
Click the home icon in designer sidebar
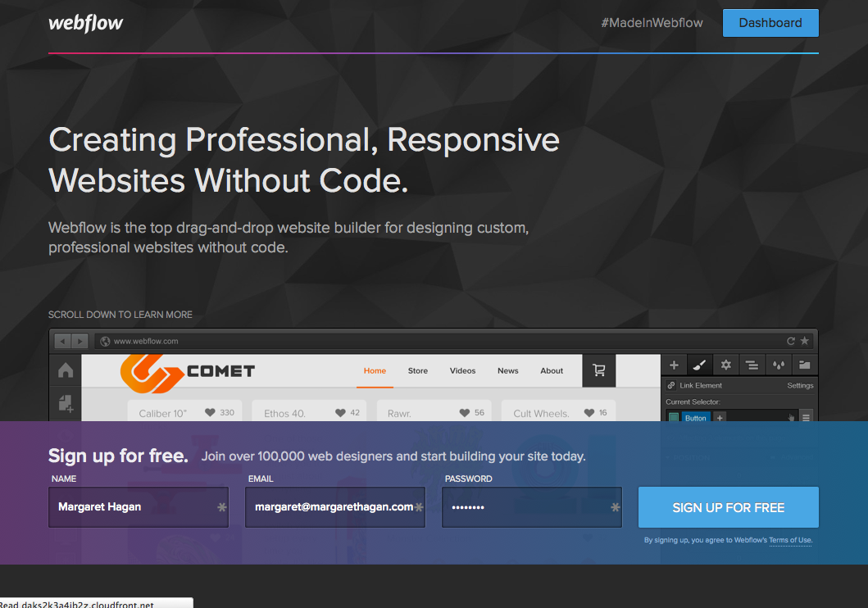(66, 370)
